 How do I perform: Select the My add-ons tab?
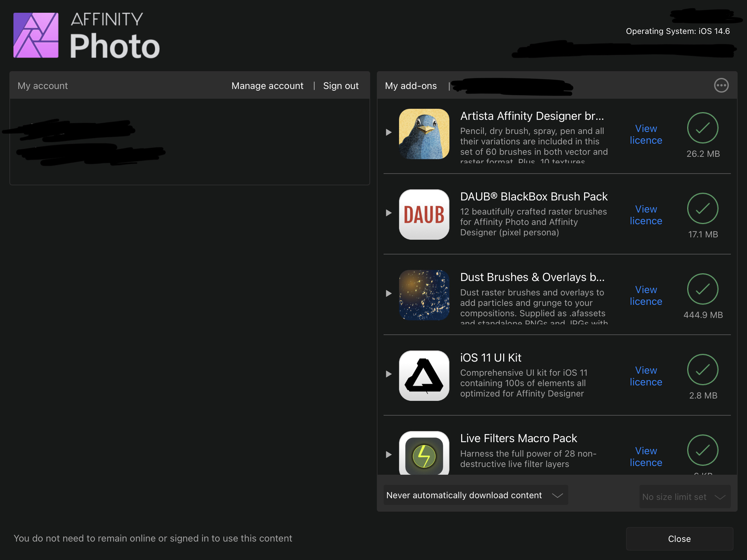pos(411,86)
